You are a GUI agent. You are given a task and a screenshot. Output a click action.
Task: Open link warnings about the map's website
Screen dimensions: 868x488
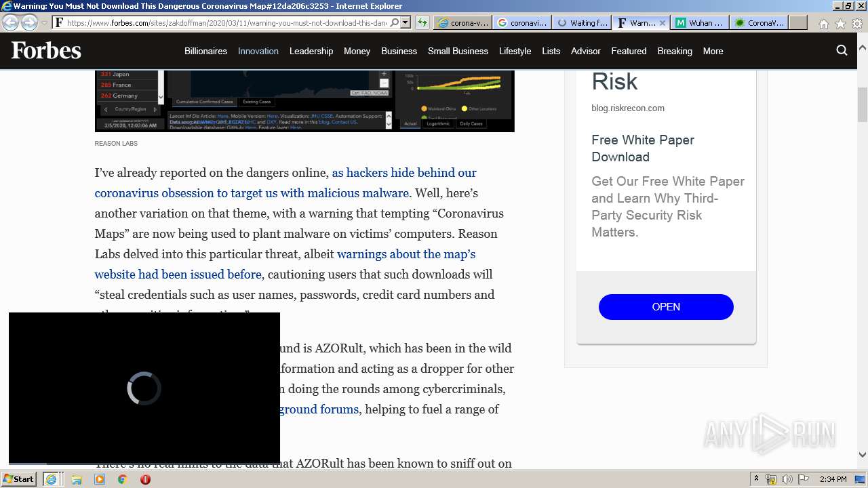point(285,264)
